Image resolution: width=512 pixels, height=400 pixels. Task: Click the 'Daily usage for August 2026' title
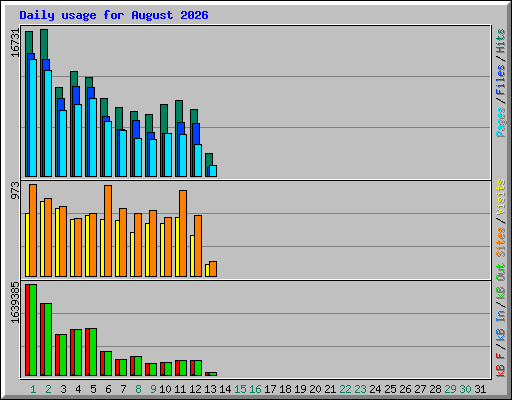(114, 15)
